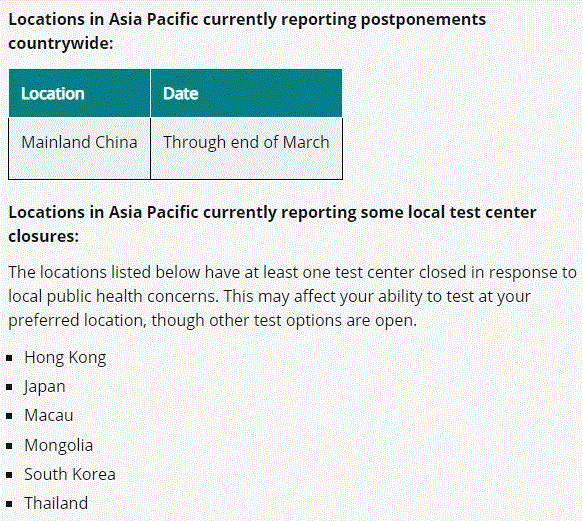The height and width of the screenshot is (521, 583).
Task: Click the bullet before Mongolia
Action: point(10,446)
